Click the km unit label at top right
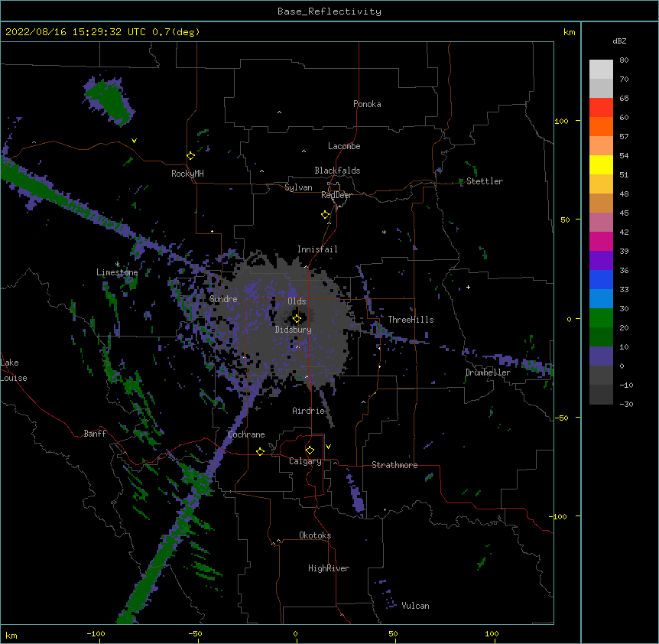Image resolution: width=659 pixels, height=644 pixels. pyautogui.click(x=569, y=32)
